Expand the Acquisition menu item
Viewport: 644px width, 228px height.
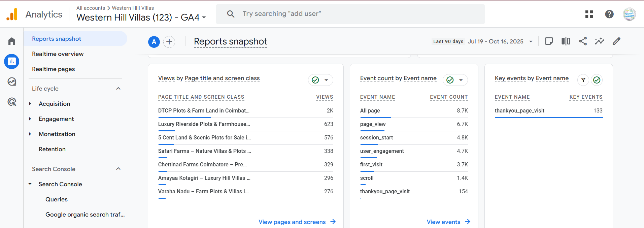pos(30,104)
